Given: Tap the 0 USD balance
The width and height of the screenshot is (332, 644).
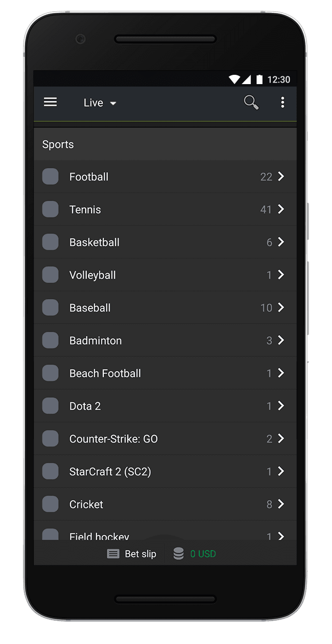Looking at the screenshot, I should 203,554.
